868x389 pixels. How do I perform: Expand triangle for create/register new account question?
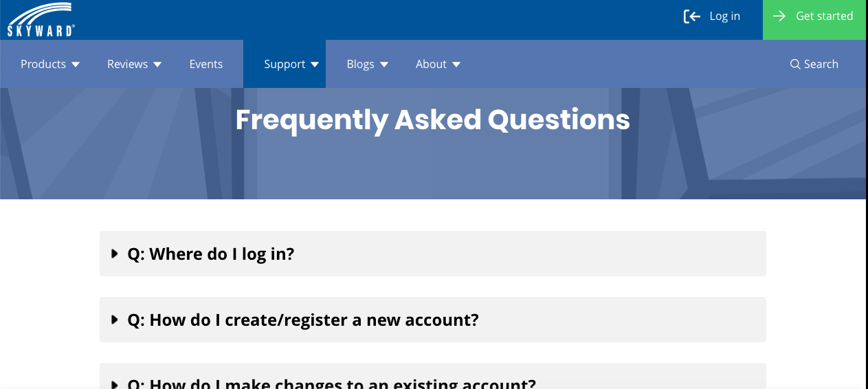[115, 320]
